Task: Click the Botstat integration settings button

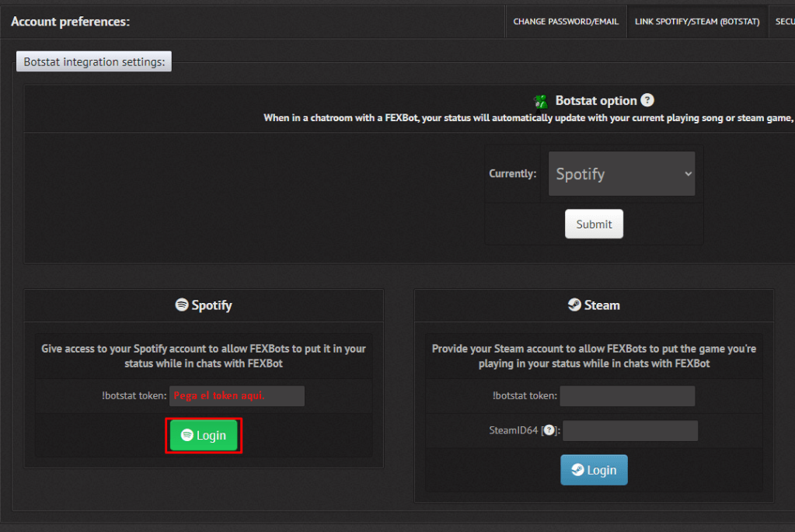Action: (x=94, y=61)
